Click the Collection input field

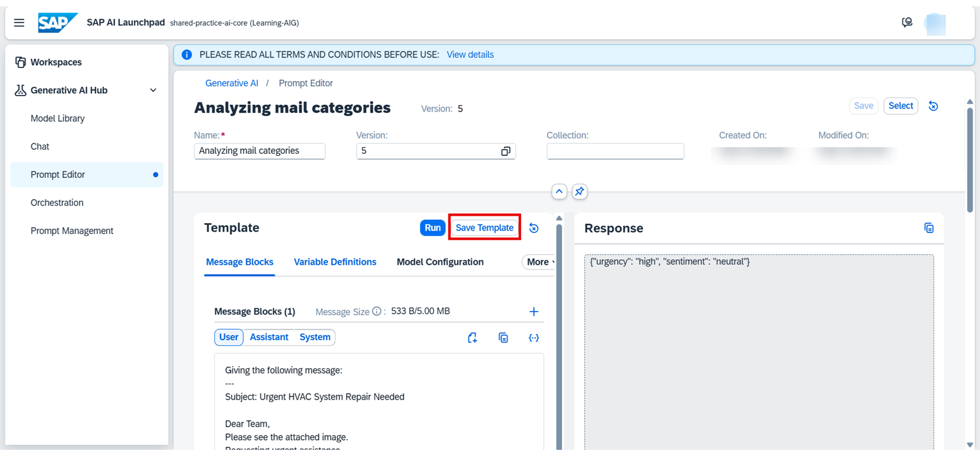[615, 151]
